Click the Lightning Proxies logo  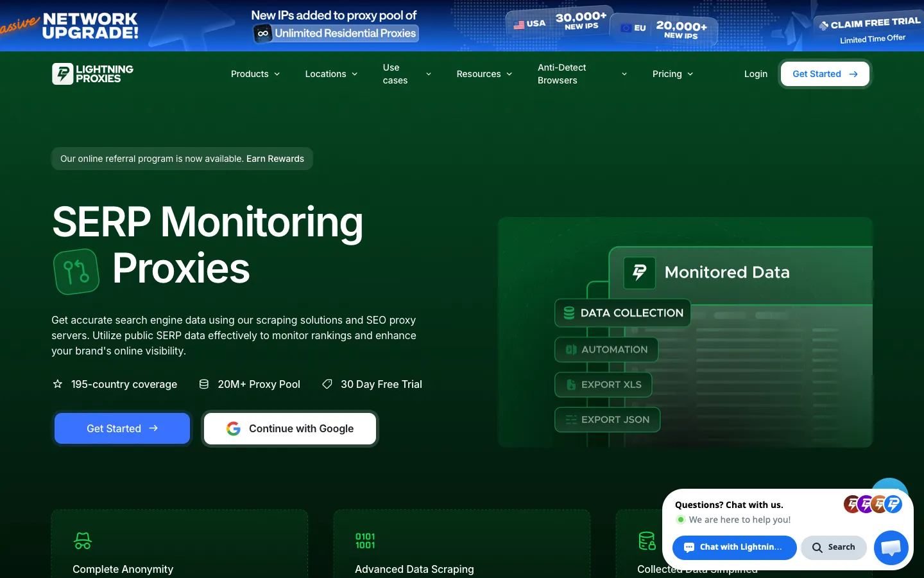[92, 74]
